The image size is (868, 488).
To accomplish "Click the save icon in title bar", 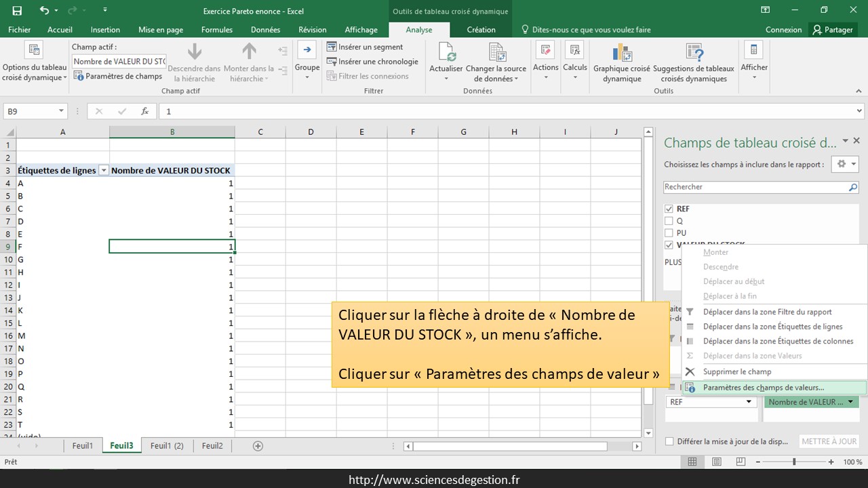I will pos(17,11).
